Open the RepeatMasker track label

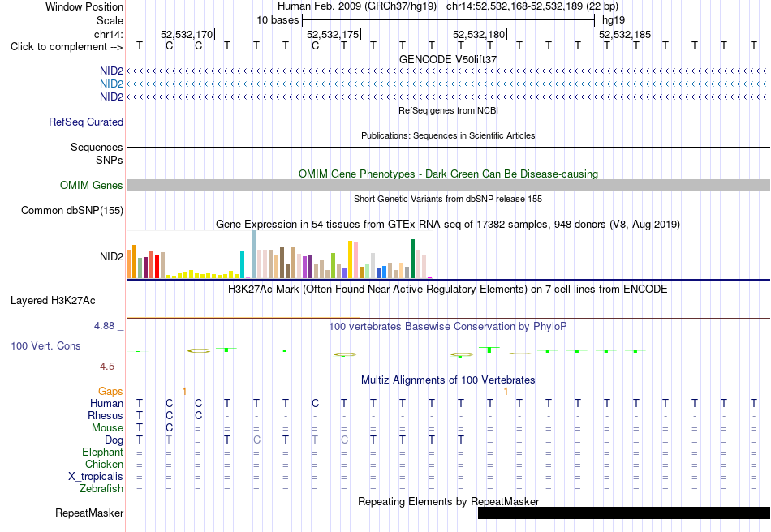(x=89, y=513)
